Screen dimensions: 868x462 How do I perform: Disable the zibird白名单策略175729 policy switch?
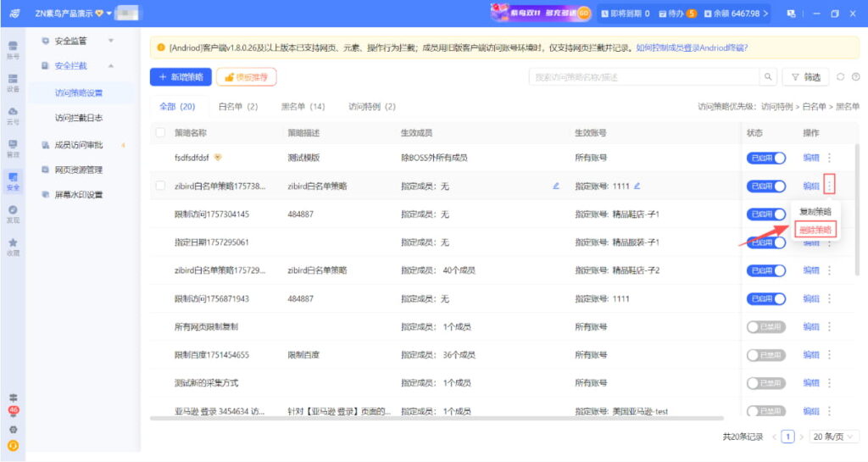[766, 270]
